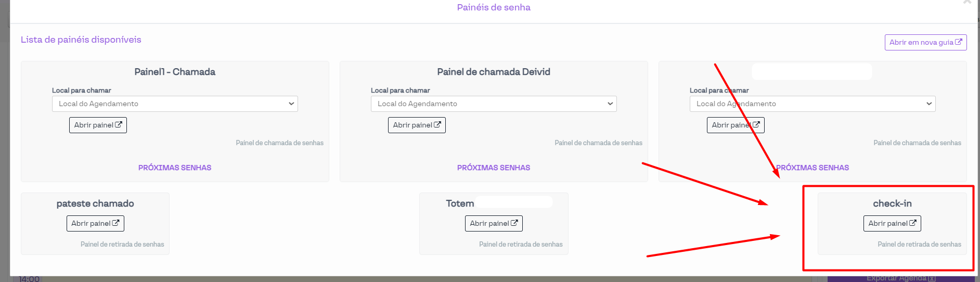Image resolution: width=980 pixels, height=282 pixels.
Task: Expand Local para chamar dropdown in Painel1 - Chamada
Action: pyautogui.click(x=175, y=104)
